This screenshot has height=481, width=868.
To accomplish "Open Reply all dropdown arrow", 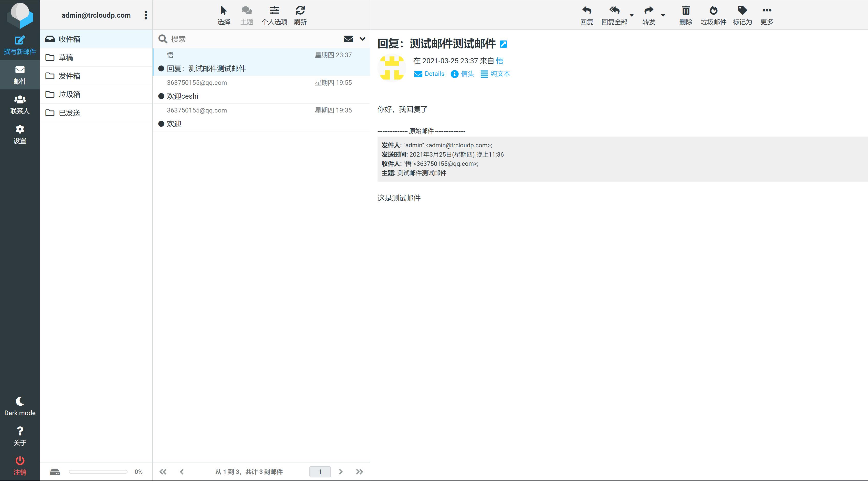I will pyautogui.click(x=632, y=15).
